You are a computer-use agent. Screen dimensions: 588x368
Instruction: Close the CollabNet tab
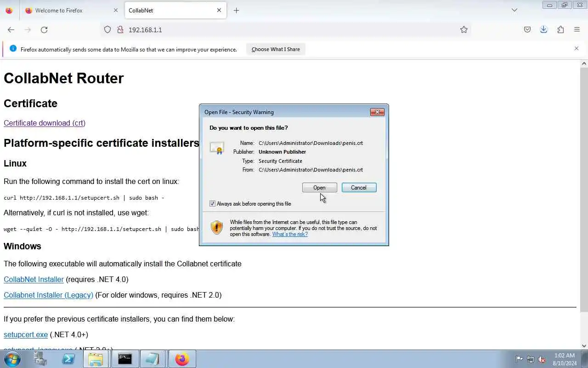[219, 10]
